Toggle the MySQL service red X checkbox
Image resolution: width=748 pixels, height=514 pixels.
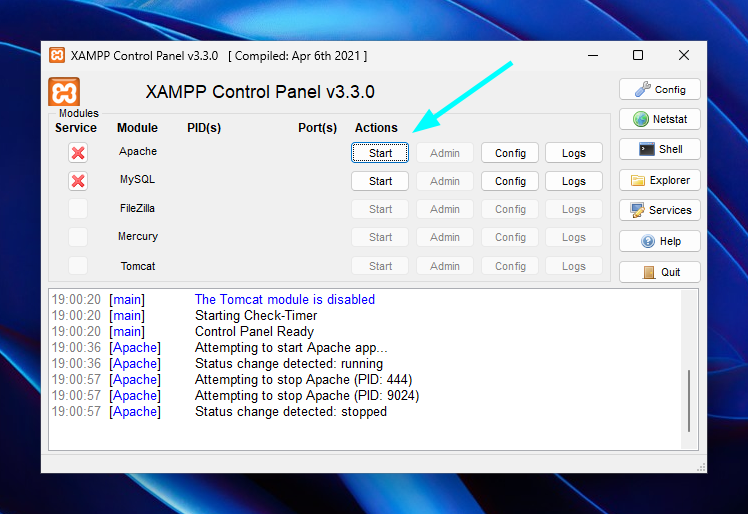point(78,181)
